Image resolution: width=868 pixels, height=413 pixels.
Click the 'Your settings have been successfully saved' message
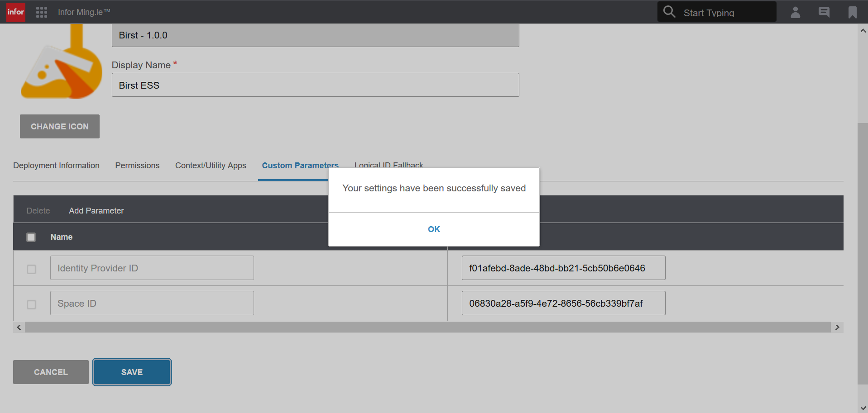pos(434,188)
